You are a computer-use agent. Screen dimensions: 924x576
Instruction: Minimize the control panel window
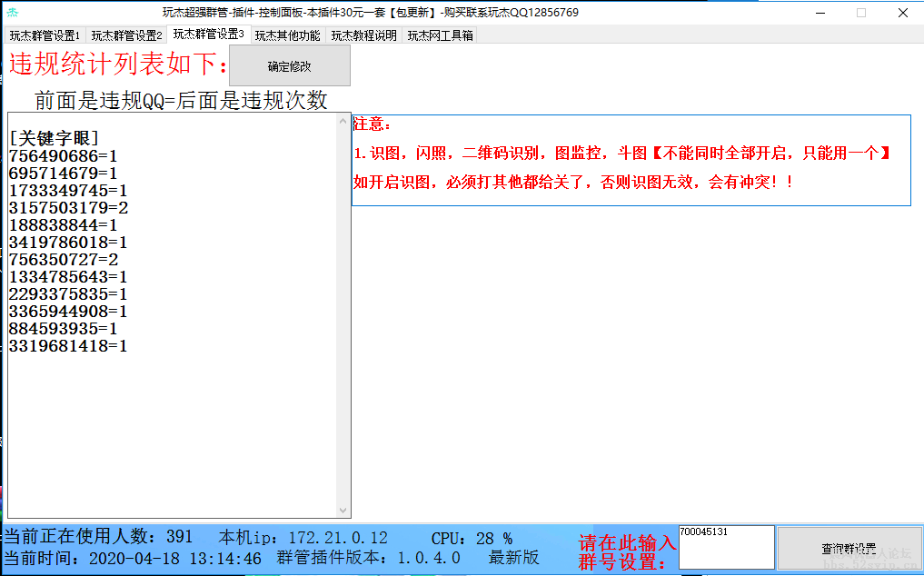point(819,13)
